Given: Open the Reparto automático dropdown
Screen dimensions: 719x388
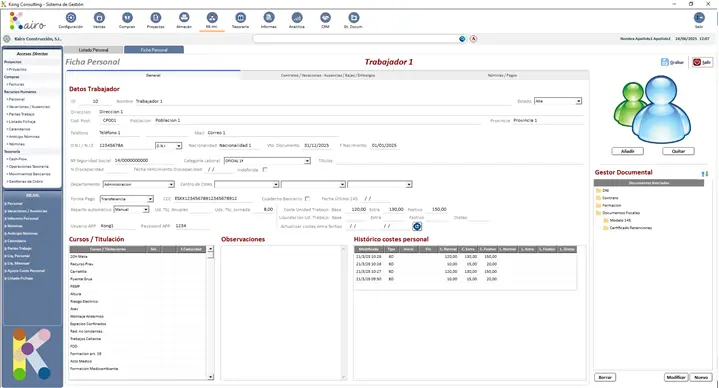Looking at the screenshot, I should [x=131, y=210].
